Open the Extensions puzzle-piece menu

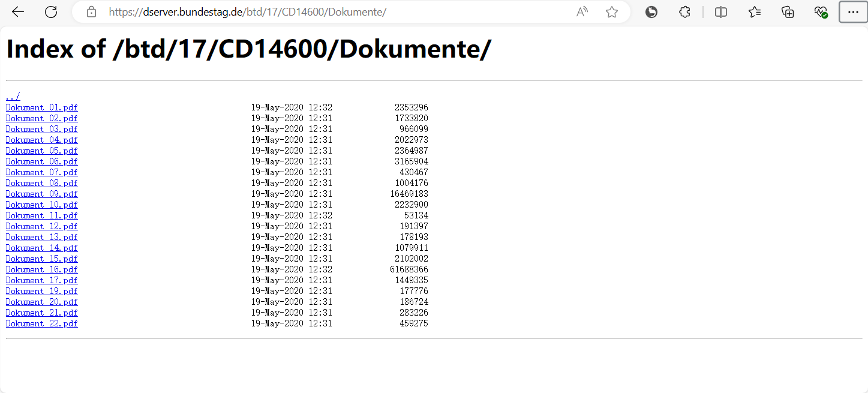tap(684, 12)
